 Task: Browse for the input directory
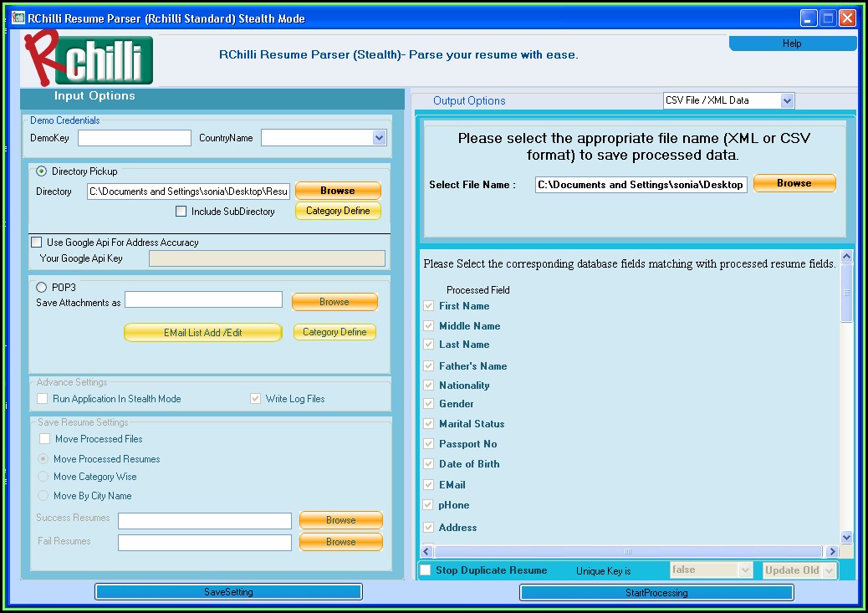pyautogui.click(x=338, y=191)
